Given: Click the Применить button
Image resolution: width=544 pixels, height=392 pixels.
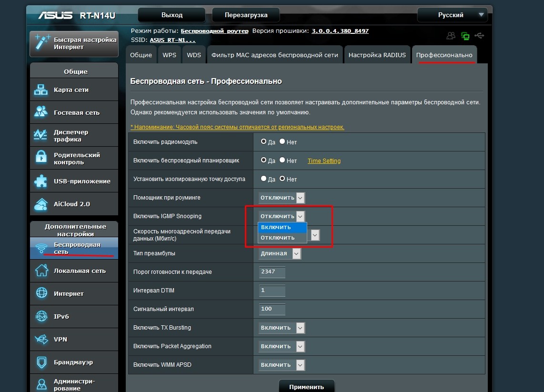Looking at the screenshot, I should coord(307,386).
